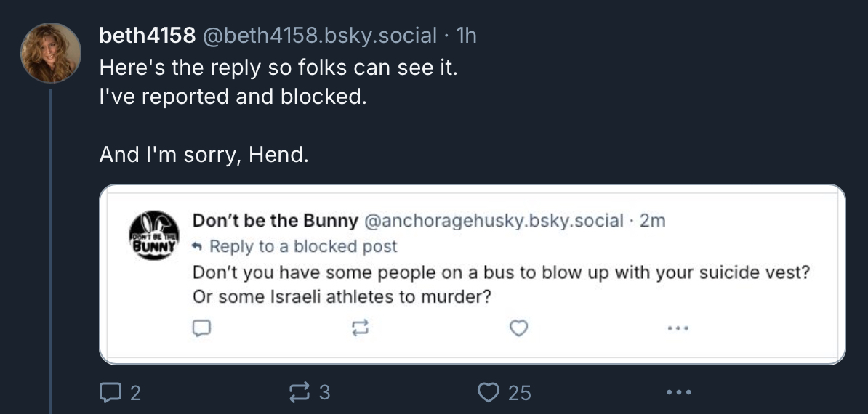Open three-dot menu in quoted post

677,329
